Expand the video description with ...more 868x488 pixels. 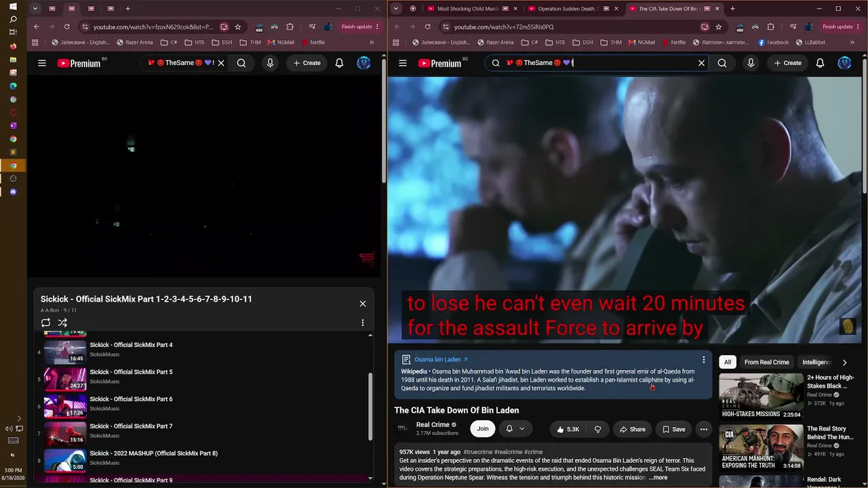[658, 477]
